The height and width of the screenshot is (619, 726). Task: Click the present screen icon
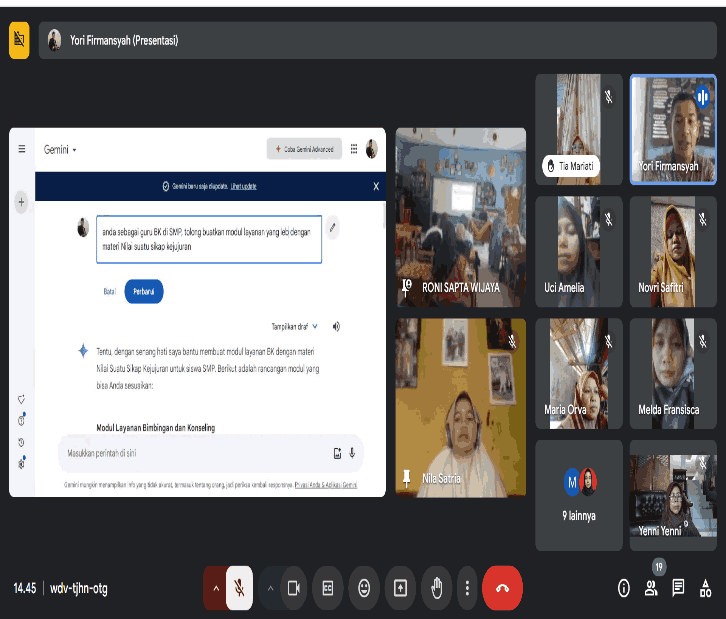coord(400,588)
